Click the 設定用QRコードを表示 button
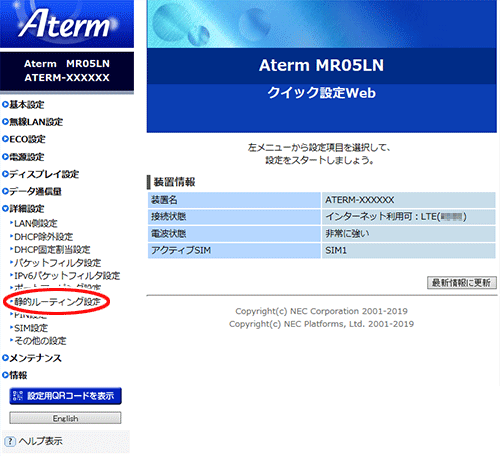Viewport: 500px width, 457px height. [x=65, y=396]
